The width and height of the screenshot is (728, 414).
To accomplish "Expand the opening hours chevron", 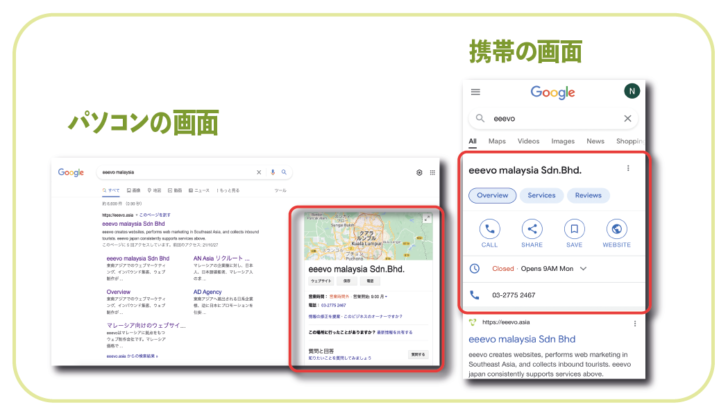I will [583, 269].
